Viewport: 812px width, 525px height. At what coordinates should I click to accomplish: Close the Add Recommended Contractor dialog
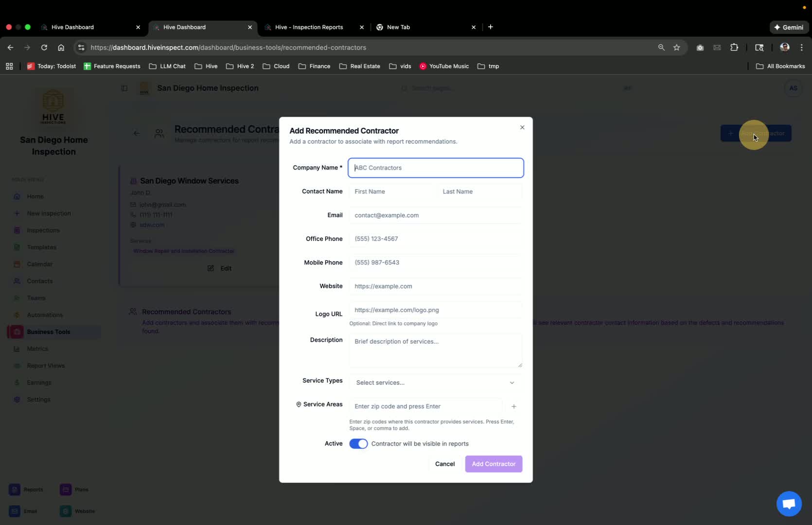point(522,127)
